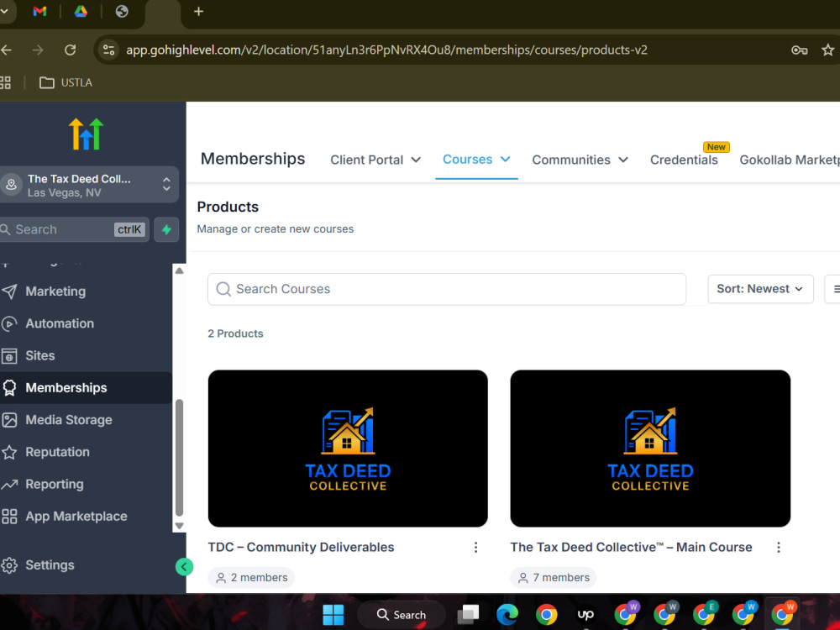Collapse sidebar with green arrow button
The width and height of the screenshot is (840, 630).
pyautogui.click(x=184, y=567)
